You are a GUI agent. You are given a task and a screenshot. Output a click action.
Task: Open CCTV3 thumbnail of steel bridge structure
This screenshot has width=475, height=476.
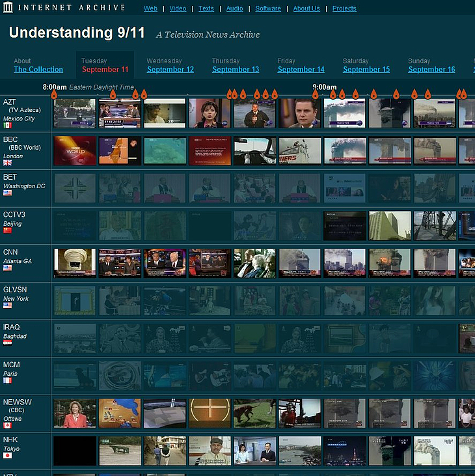click(435, 225)
